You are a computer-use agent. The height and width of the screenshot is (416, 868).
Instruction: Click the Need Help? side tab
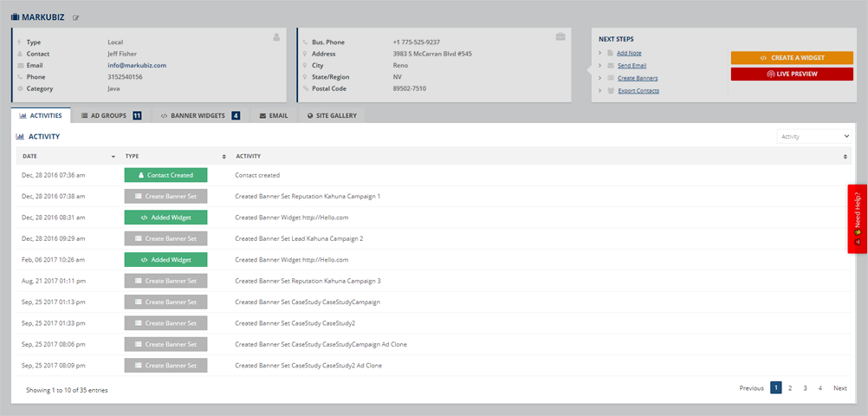pos(857,218)
